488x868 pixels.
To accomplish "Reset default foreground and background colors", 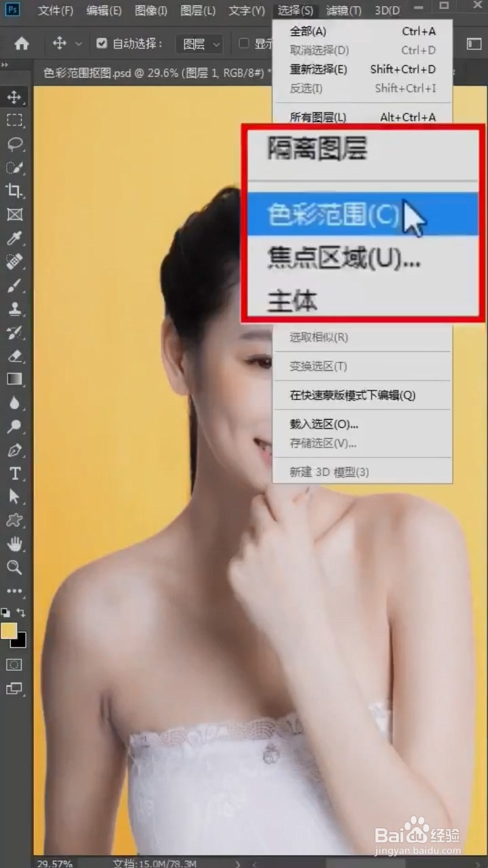I will (5, 612).
